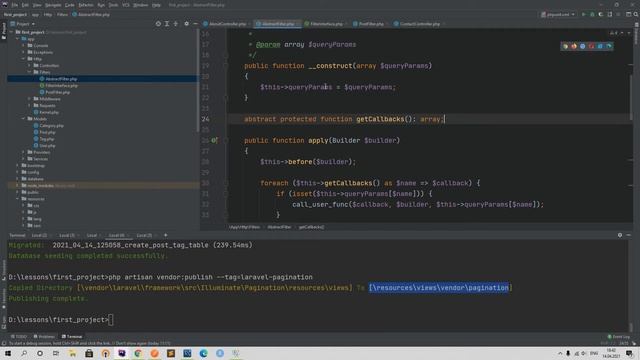Click the override gutter icon at line 26
The height and width of the screenshot is (360, 640).
[214, 140]
